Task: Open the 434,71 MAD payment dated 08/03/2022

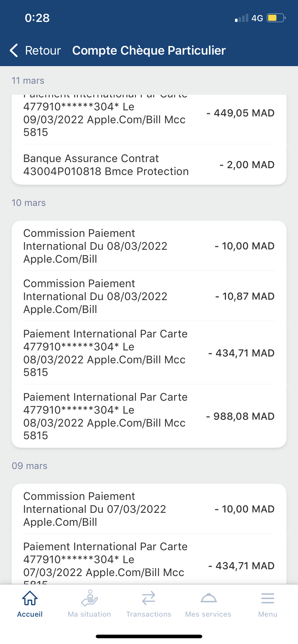Action: coord(149,353)
